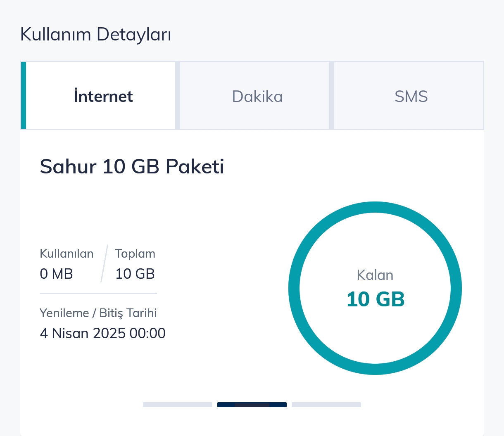
Task: Switch to the Dakika tab
Action: point(257,96)
